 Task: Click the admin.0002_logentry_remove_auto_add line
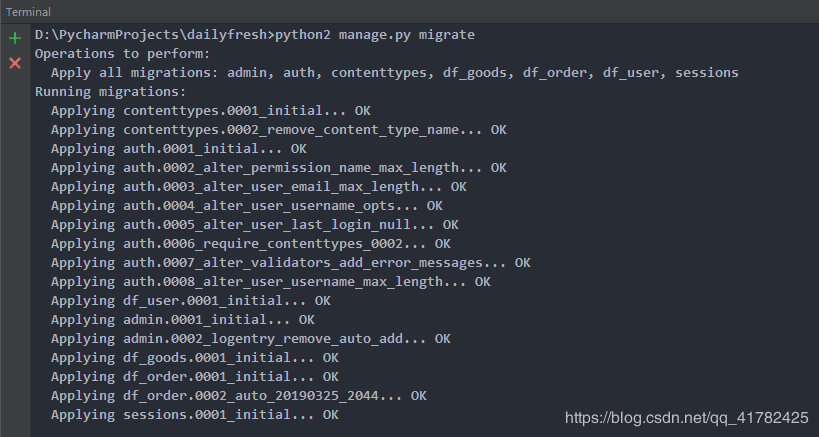coord(250,339)
